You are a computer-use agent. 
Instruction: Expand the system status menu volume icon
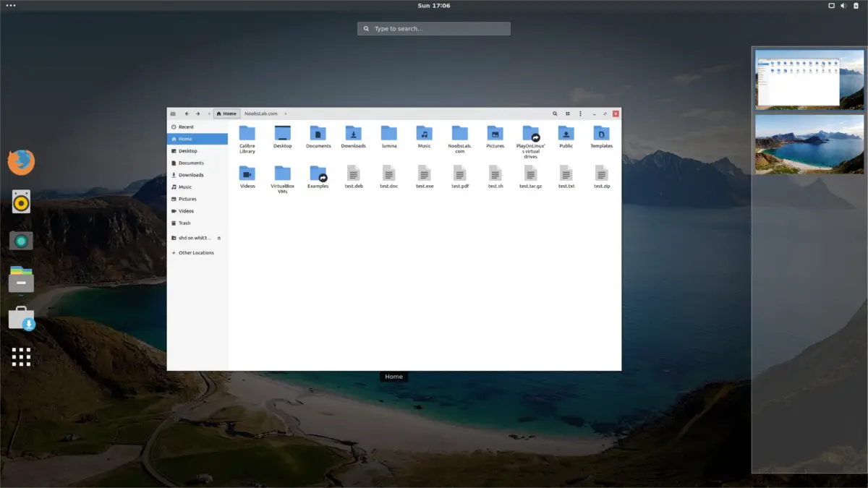pos(843,6)
